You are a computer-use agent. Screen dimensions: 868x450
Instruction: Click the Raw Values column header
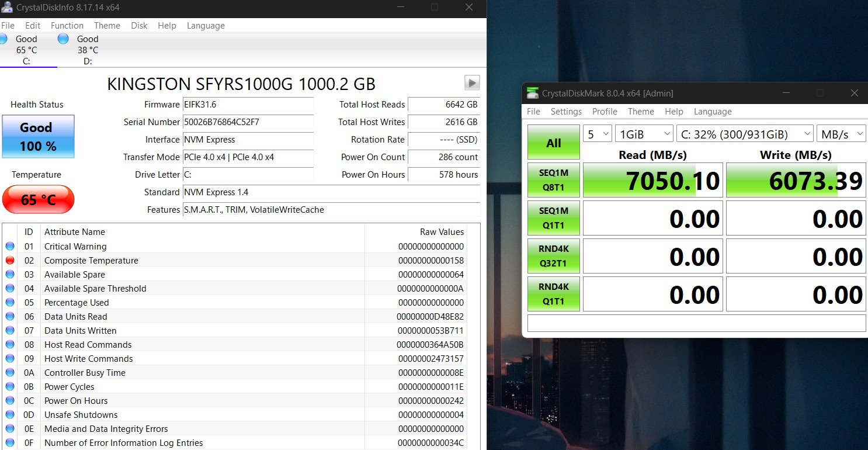[x=416, y=232]
